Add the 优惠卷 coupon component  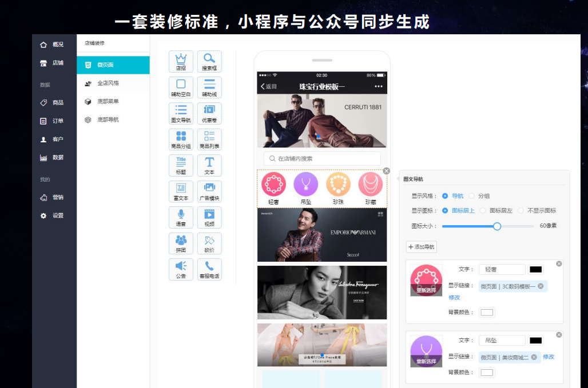(x=209, y=113)
